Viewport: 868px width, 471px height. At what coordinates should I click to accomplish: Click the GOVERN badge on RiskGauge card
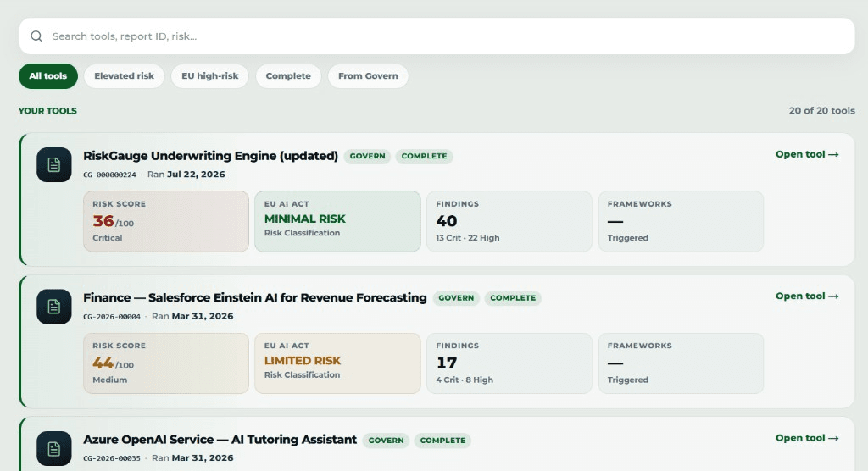pos(368,156)
